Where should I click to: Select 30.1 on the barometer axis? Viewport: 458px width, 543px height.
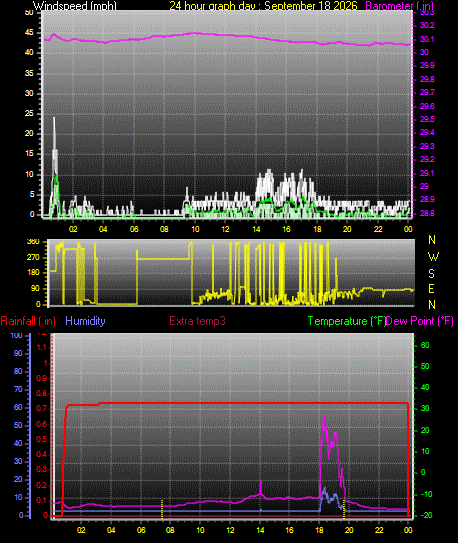(x=426, y=39)
